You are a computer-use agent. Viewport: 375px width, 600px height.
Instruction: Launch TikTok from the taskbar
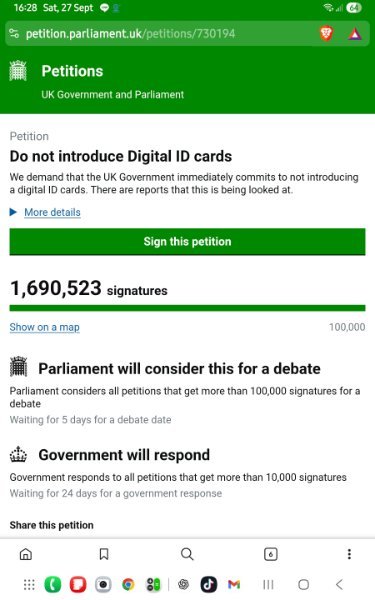[209, 584]
